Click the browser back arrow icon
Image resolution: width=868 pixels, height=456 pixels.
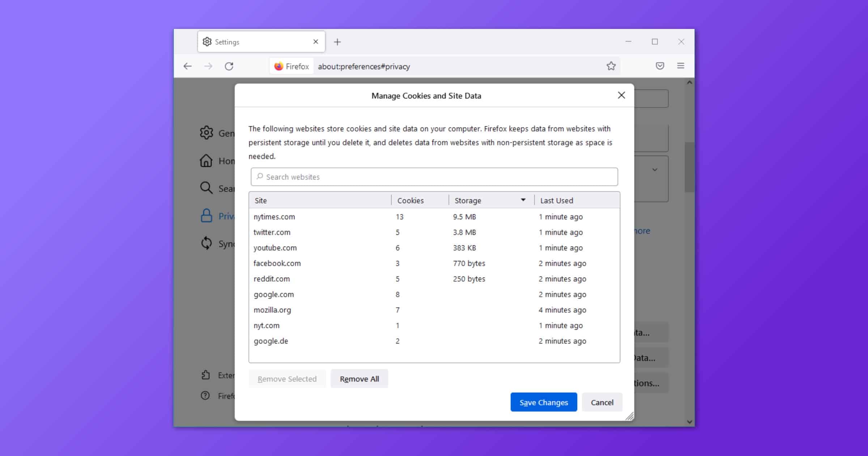(187, 66)
